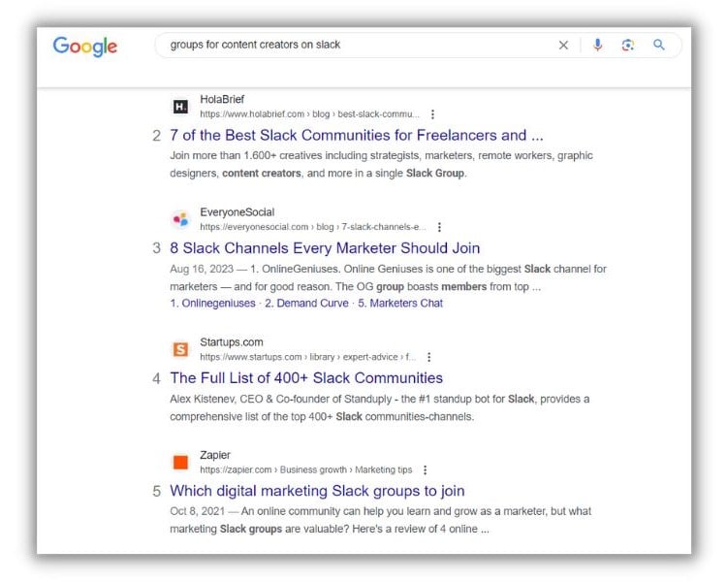This screenshot has height=582, width=728.
Task: Click HolaBrief snippet 'Join more than 1.600+ creatives'
Action: coord(381,165)
